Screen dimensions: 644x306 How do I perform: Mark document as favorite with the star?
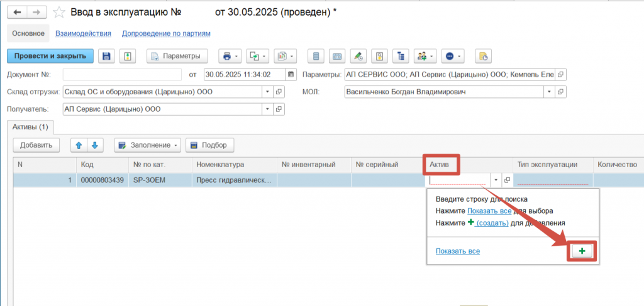(x=58, y=12)
